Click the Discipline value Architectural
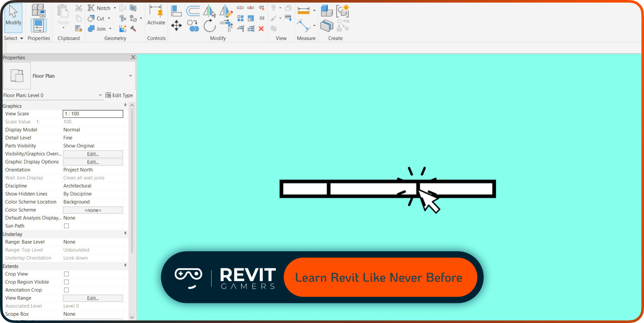The height and width of the screenshot is (323, 644). click(x=77, y=186)
